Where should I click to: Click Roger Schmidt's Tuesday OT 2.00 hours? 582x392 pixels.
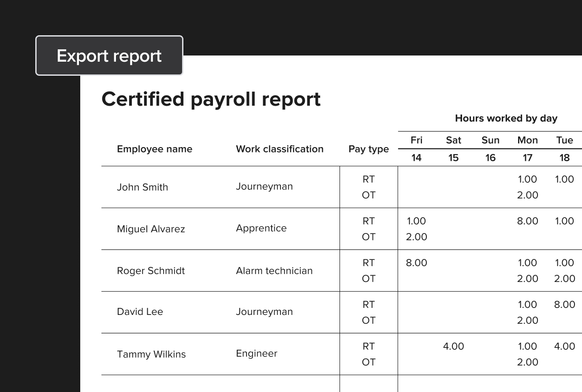tap(564, 279)
